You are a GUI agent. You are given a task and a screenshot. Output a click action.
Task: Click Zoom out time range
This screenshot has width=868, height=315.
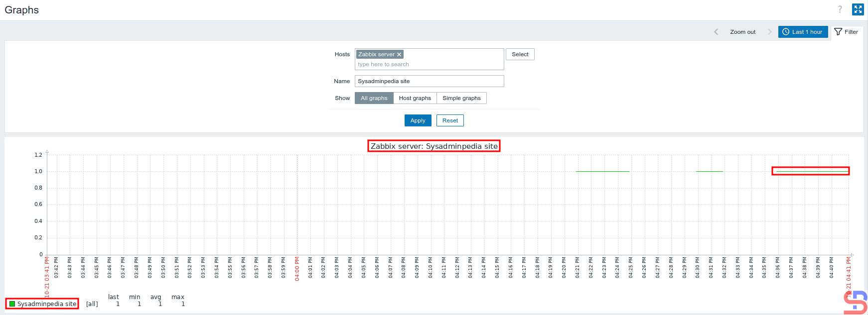[x=742, y=32]
